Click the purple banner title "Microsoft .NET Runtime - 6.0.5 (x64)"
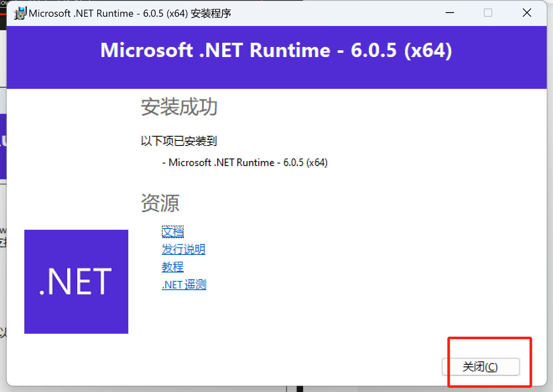 276,50
